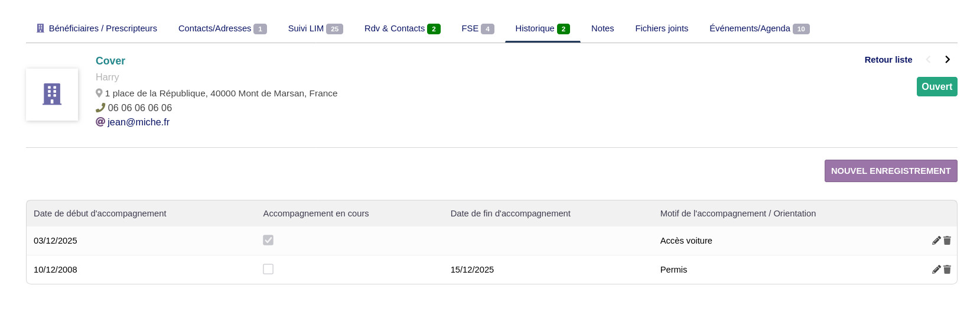Delete the 03/12/2025 record with trash icon

(x=947, y=241)
